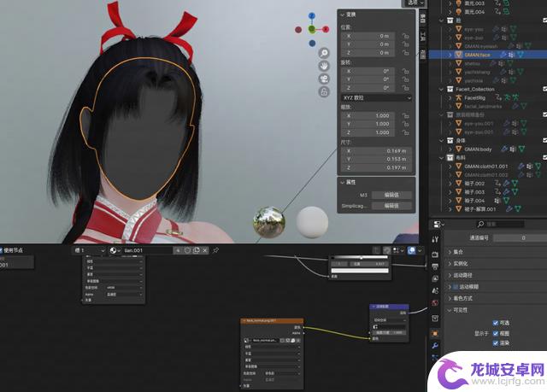Open the View Layer properties tab icon
547x392 pixels.
(x=435, y=278)
